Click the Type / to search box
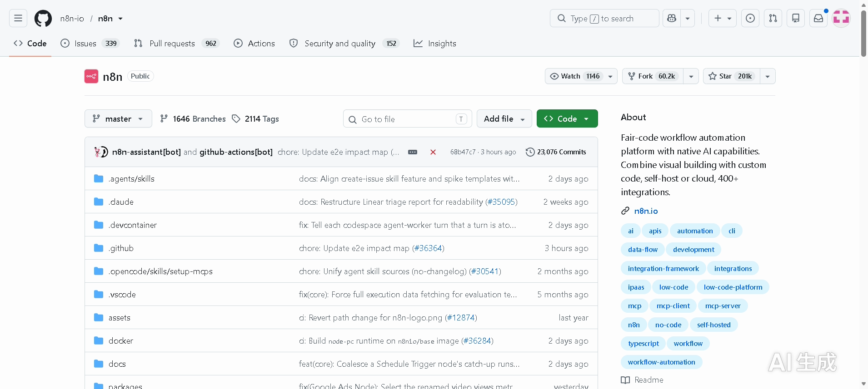The height and width of the screenshot is (389, 868). [604, 18]
